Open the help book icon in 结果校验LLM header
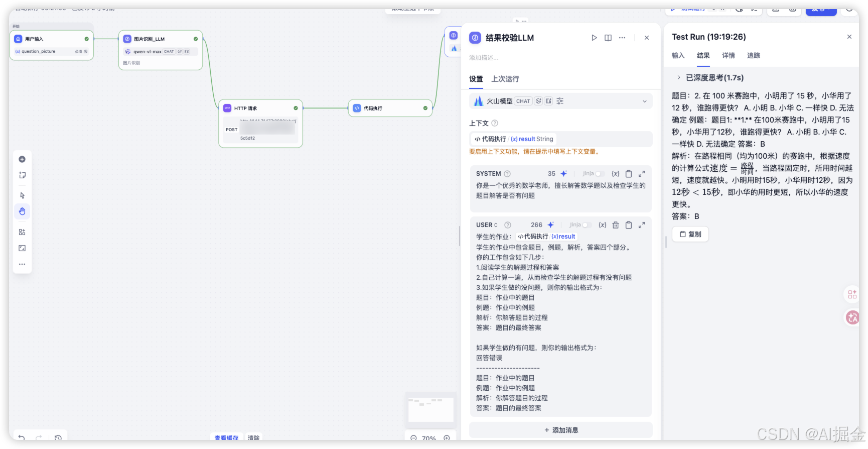The width and height of the screenshot is (868, 449). coord(608,38)
